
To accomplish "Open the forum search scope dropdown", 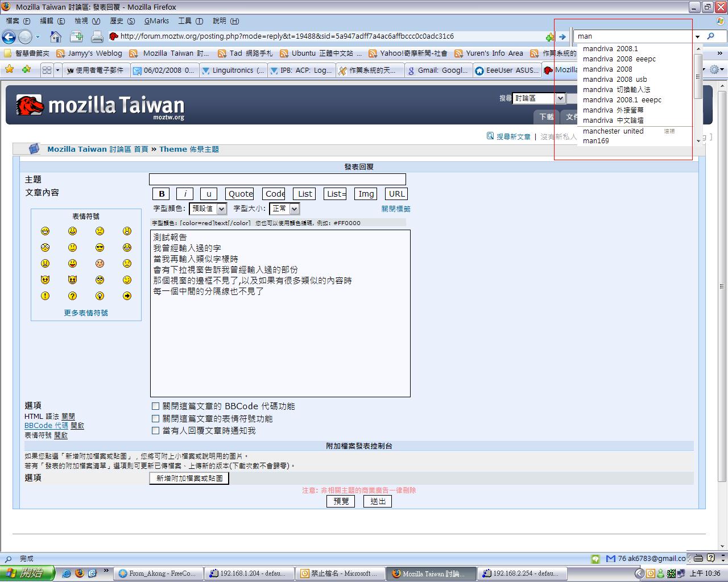I will coord(538,98).
